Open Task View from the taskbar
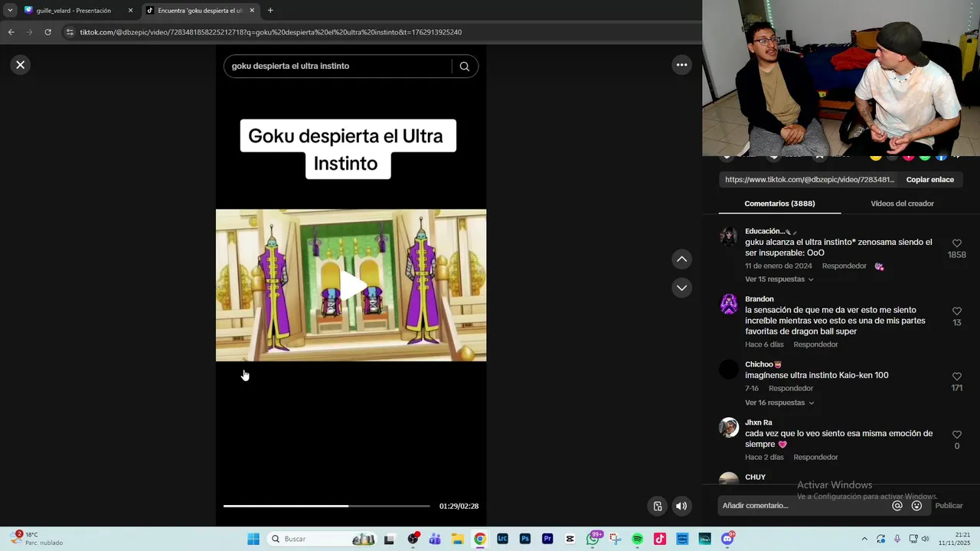 point(389,539)
